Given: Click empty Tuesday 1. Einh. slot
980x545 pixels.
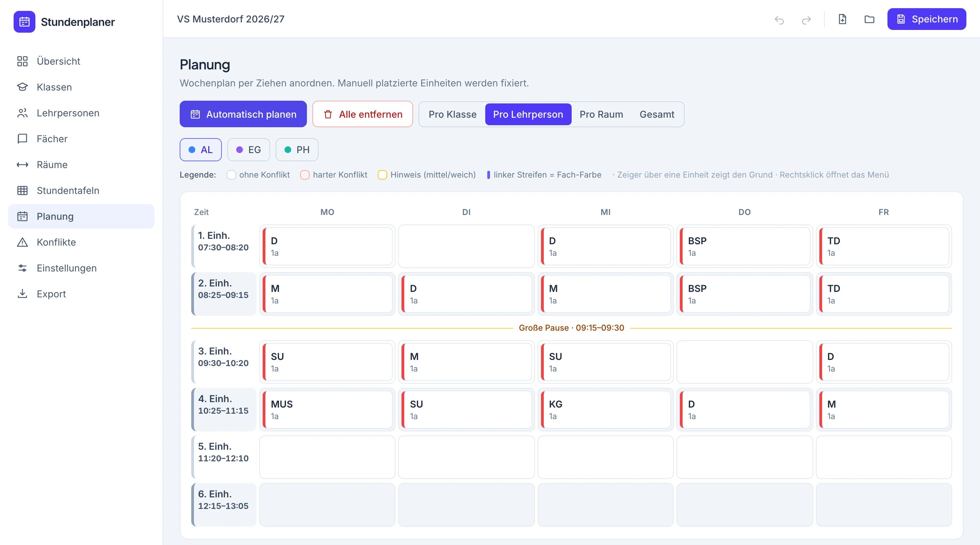Looking at the screenshot, I should click(x=467, y=246).
